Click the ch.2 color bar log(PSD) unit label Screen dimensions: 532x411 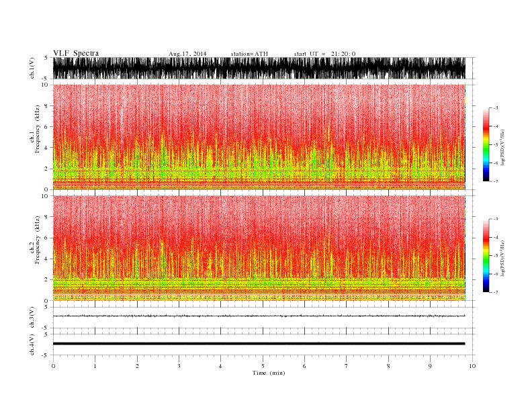tap(503, 257)
